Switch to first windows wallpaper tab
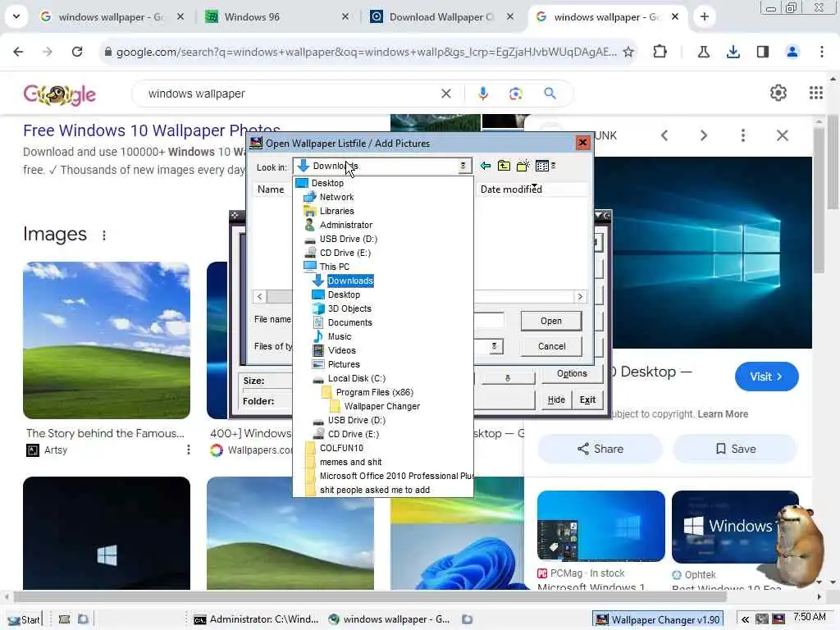Screen dimensions: 840x630 111,17
